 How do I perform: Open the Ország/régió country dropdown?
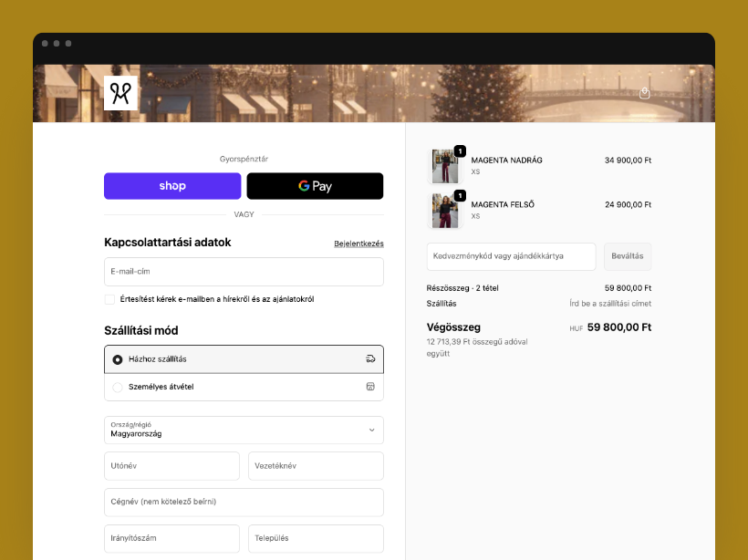[244, 430]
